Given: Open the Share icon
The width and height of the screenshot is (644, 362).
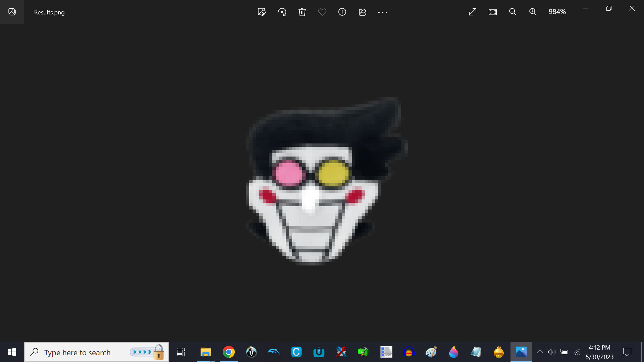Looking at the screenshot, I should [x=363, y=12].
